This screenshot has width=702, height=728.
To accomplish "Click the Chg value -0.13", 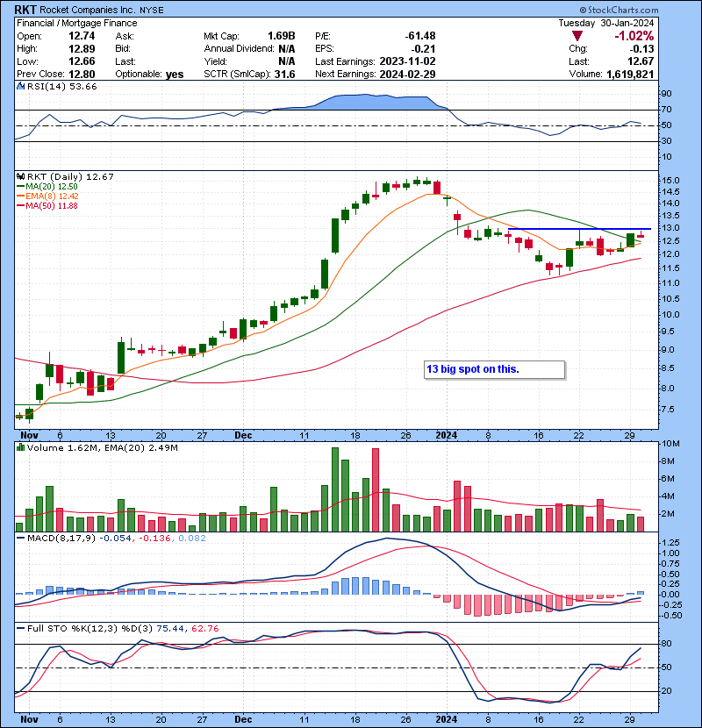I will click(641, 49).
